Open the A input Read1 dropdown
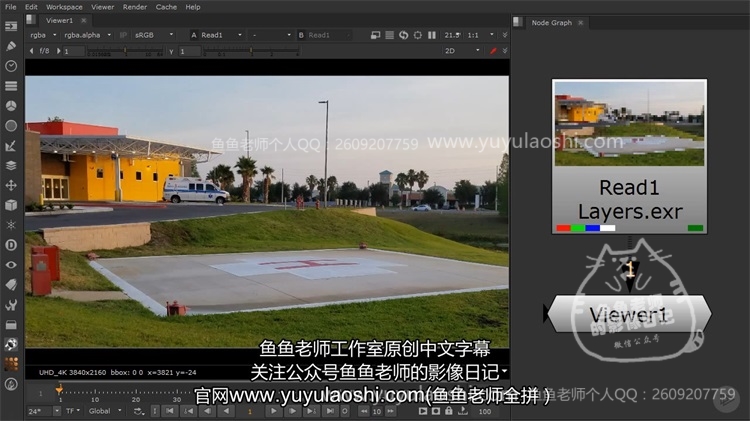Viewport: 750px width, 421px height. 222,35
